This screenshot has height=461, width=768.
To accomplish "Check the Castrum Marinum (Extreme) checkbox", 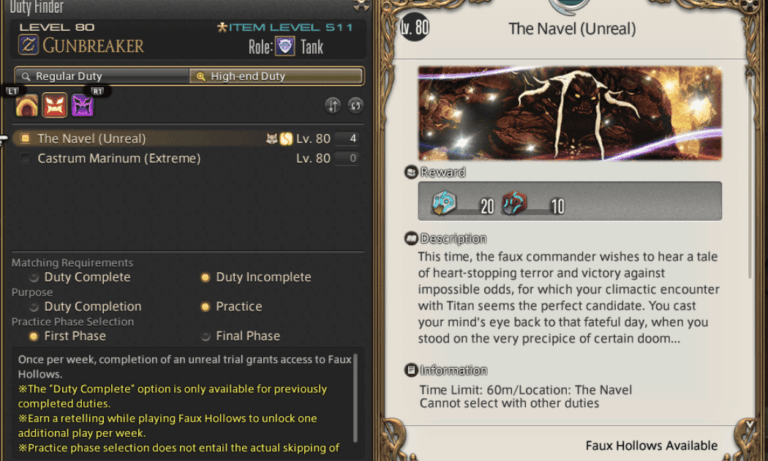I will pos(26,158).
